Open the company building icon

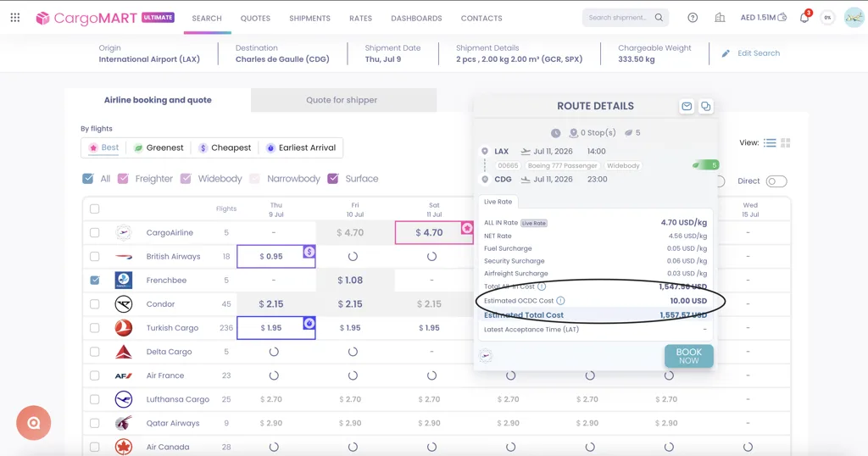720,18
